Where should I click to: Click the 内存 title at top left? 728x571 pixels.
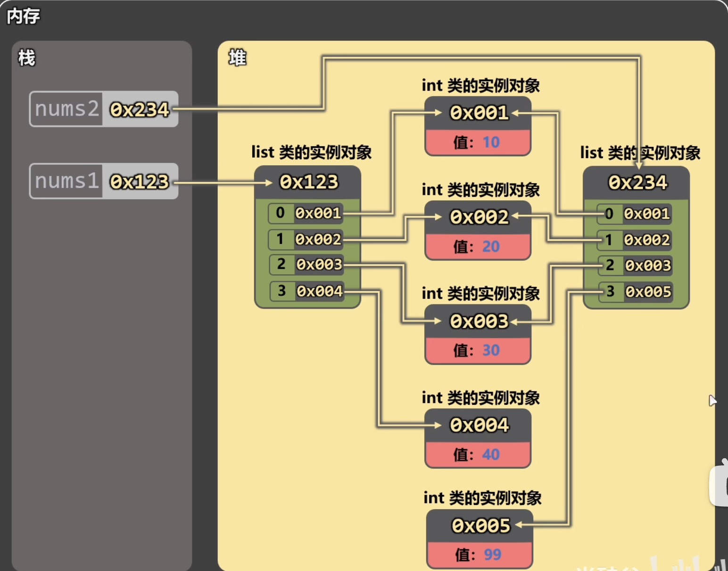tap(23, 16)
